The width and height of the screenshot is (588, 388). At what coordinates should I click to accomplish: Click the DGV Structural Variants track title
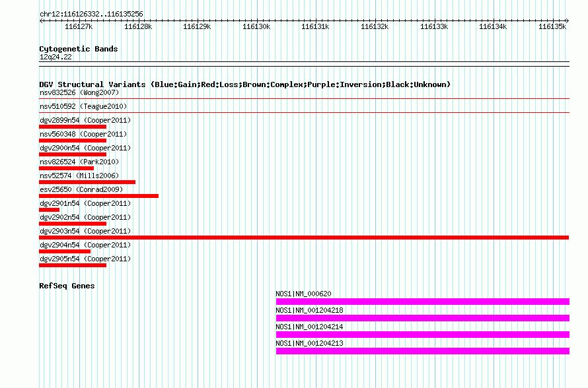(x=244, y=84)
